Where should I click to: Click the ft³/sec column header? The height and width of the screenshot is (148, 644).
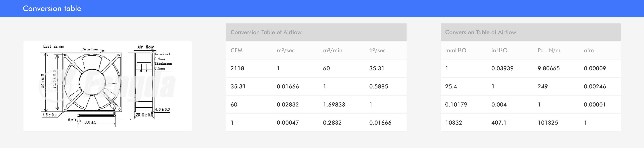tap(377, 50)
